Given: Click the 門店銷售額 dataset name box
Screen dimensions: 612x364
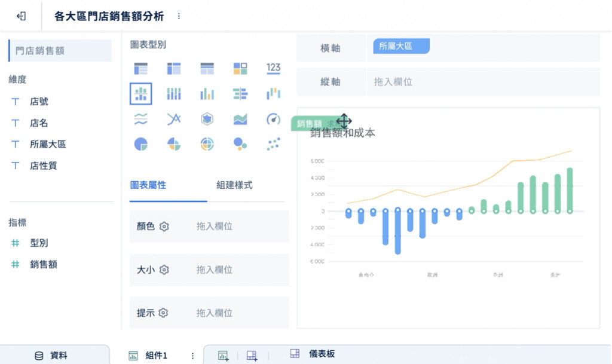Looking at the screenshot, I should click(60, 50).
